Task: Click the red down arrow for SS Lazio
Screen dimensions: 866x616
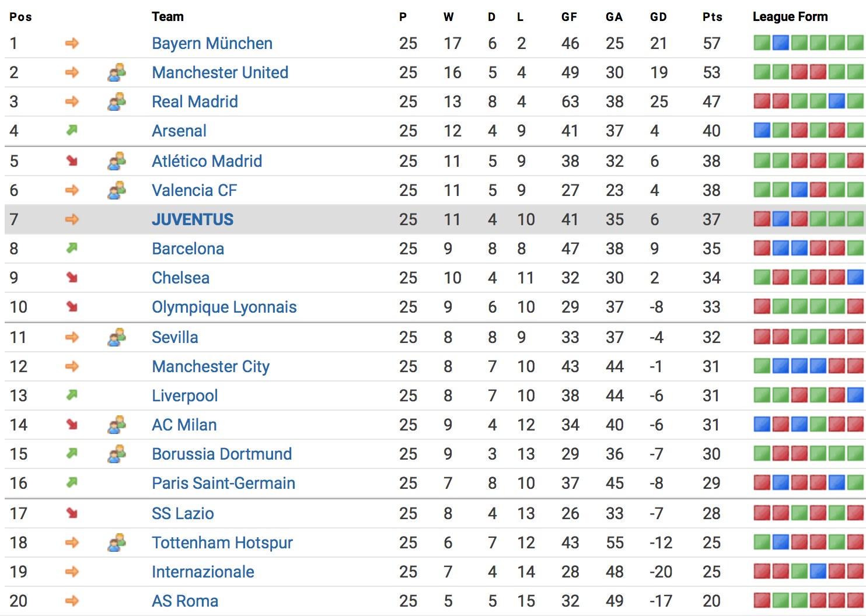Action: pos(72,513)
